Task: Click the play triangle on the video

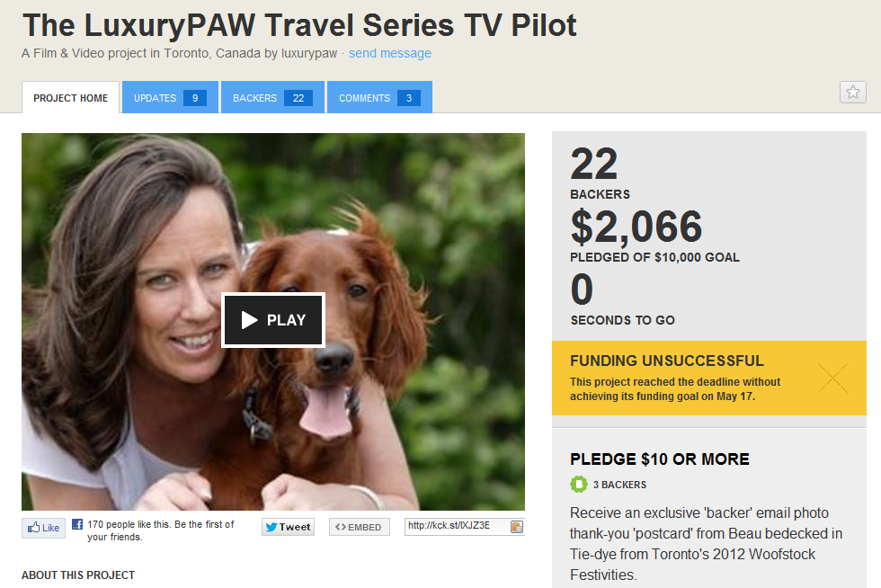Action: (249, 320)
